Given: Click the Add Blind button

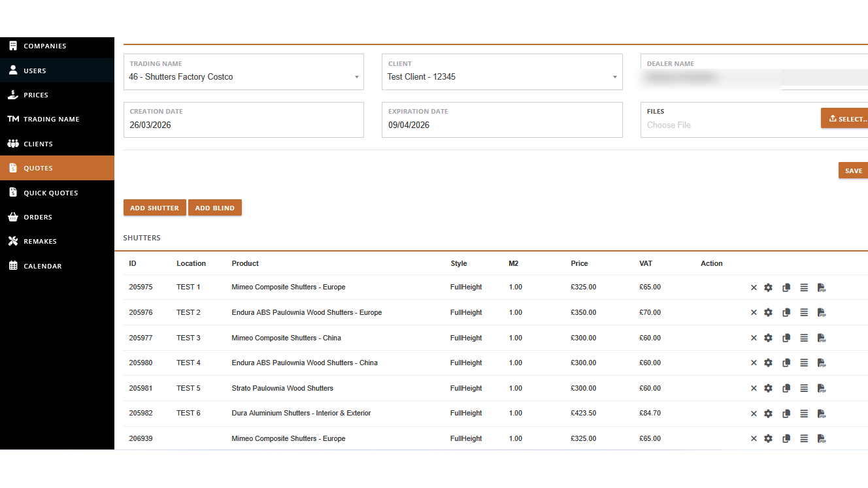Looking at the screenshot, I should click(x=215, y=208).
